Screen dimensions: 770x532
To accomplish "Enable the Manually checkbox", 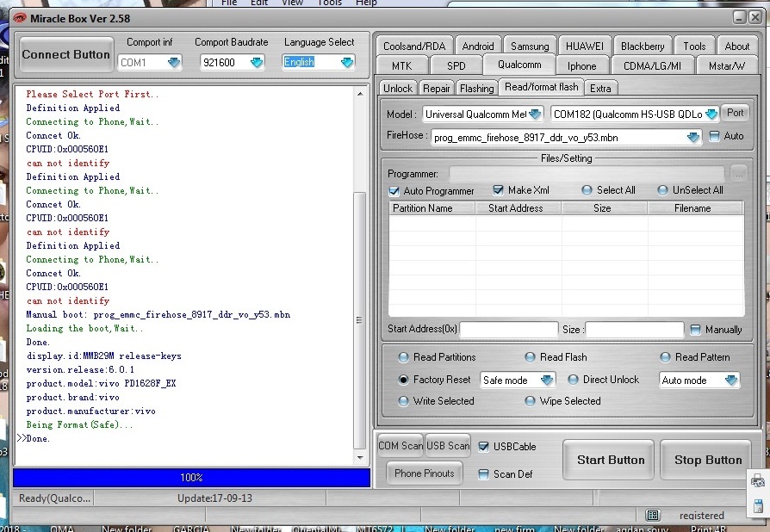I will [x=695, y=330].
